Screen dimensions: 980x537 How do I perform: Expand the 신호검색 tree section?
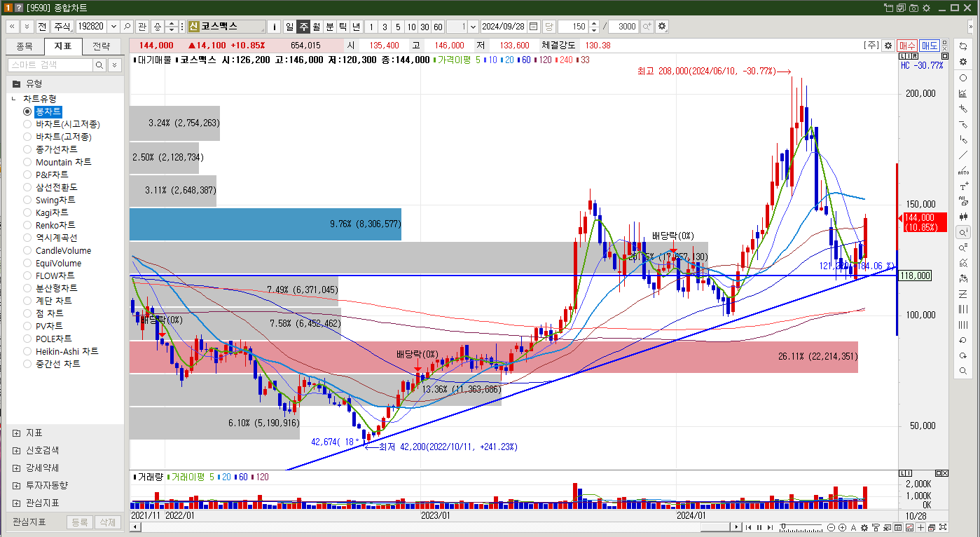(16, 450)
